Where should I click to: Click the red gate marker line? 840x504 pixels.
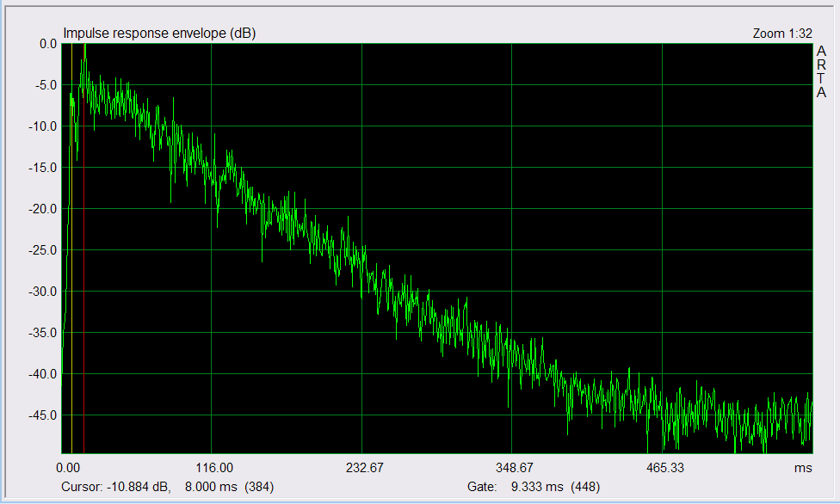[x=84, y=248]
